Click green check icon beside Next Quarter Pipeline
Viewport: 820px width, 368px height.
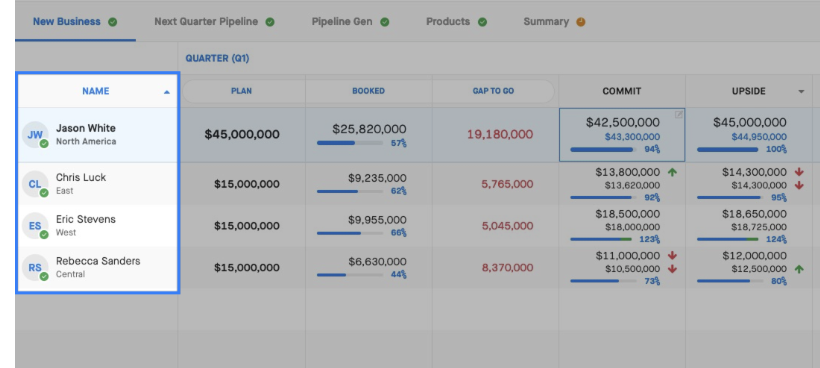tap(270, 22)
